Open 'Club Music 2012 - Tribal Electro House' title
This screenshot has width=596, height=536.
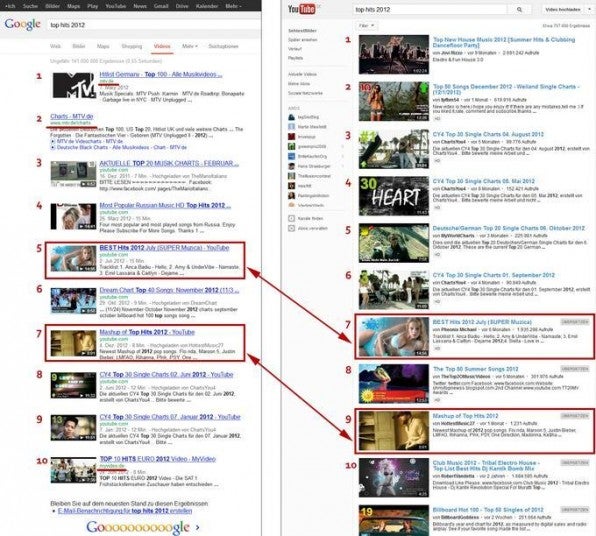486,466
